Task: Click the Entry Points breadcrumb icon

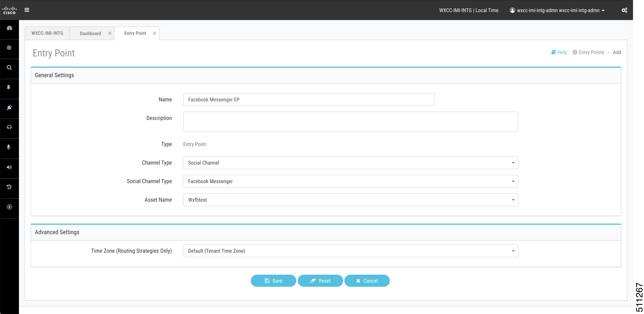Action: pos(575,52)
